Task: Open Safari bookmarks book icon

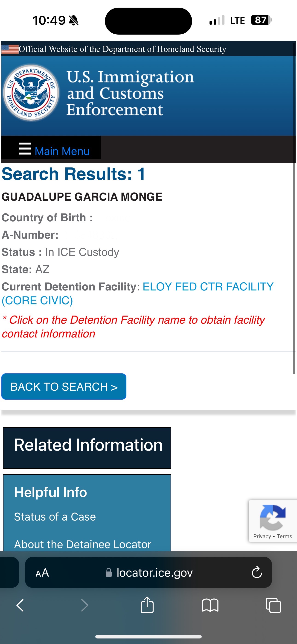Action: pos(210,606)
